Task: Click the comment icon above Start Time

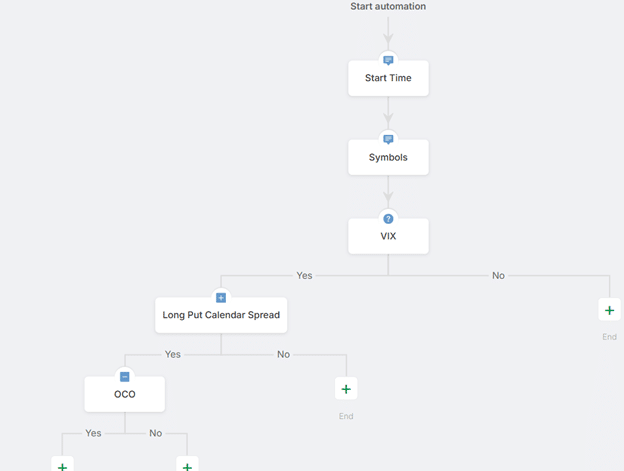Action: pos(388,60)
